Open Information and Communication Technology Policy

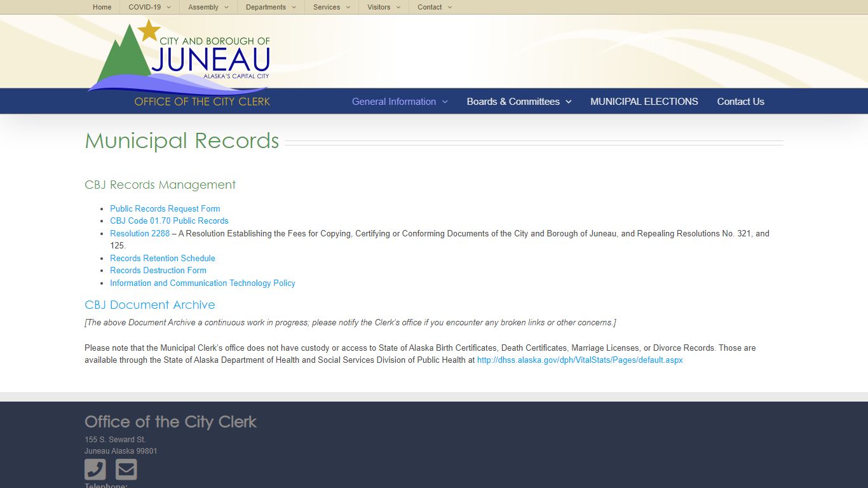click(203, 283)
